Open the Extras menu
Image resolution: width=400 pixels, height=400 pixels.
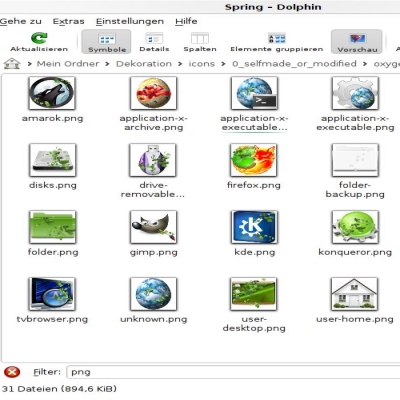[x=68, y=21]
